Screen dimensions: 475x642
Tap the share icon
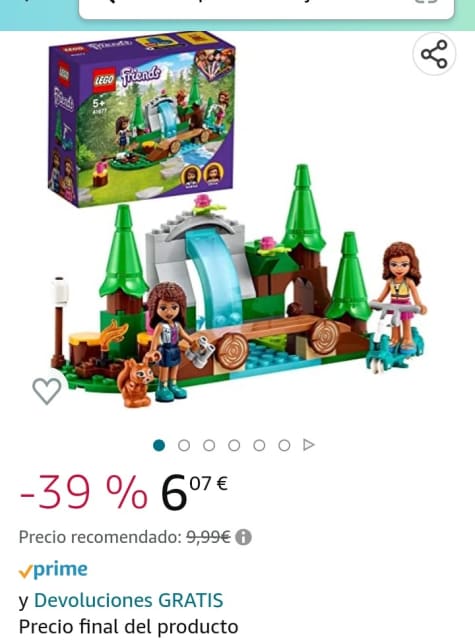(x=434, y=54)
